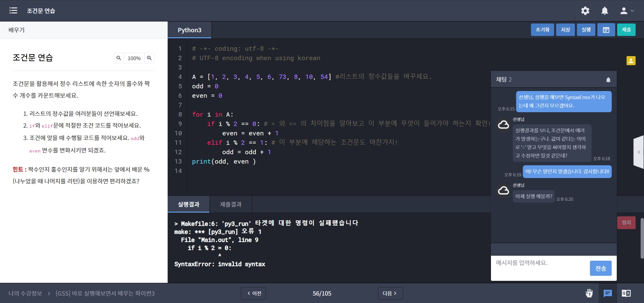Toggle the console layout button
This screenshot has width=644, height=303.
[x=606, y=30]
